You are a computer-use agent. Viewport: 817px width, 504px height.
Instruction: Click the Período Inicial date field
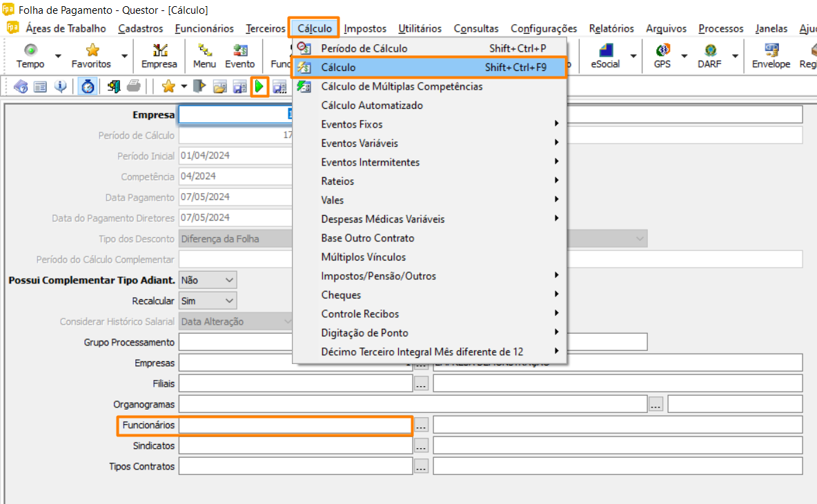[x=235, y=156]
